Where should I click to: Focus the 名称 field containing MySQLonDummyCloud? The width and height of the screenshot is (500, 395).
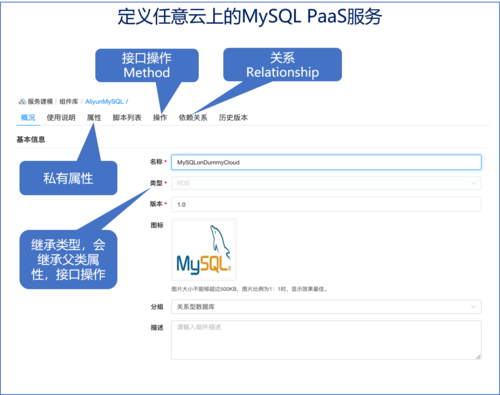tap(326, 162)
